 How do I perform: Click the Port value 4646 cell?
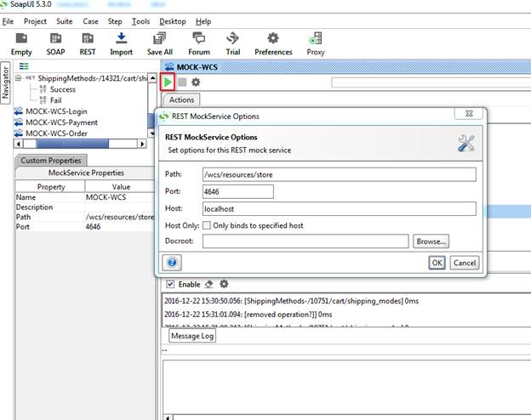tap(119, 226)
